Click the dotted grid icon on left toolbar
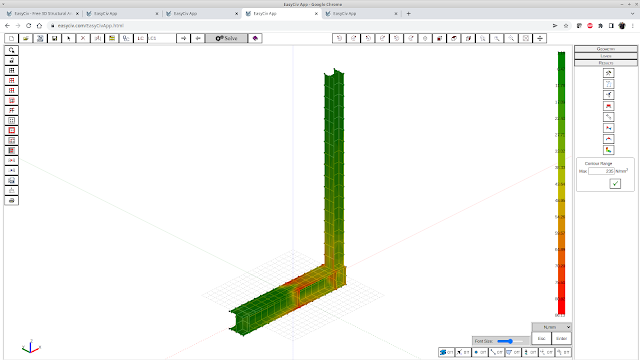Screen dimensions: 640x360 click(x=11, y=120)
